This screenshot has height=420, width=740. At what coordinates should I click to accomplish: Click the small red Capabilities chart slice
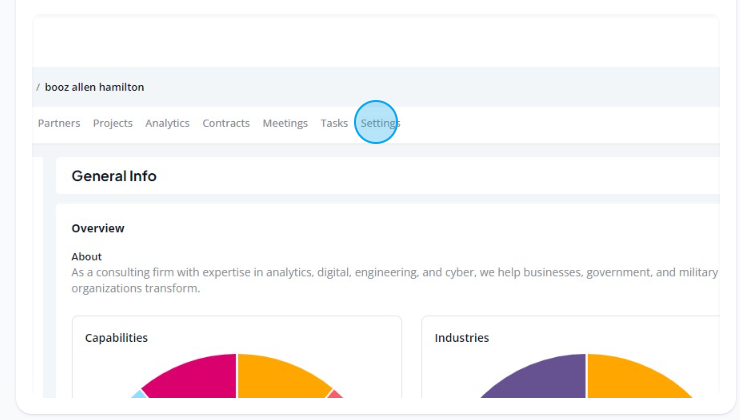[335, 395]
